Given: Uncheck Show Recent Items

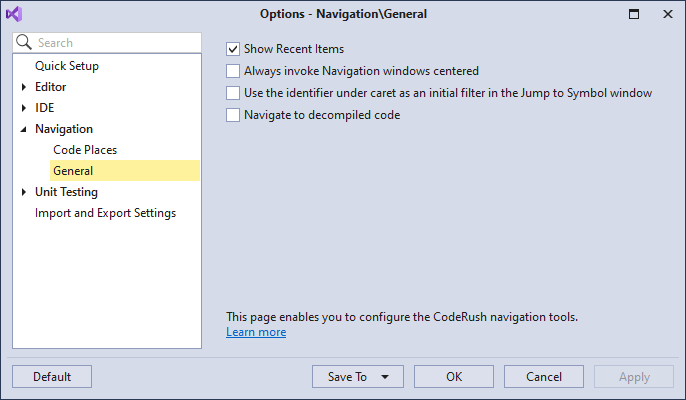Looking at the screenshot, I should [233, 49].
